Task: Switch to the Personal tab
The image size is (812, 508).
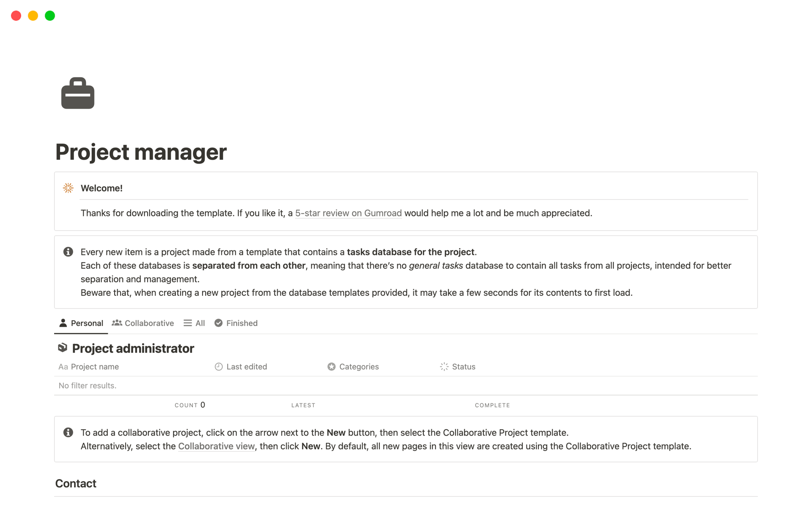Action: click(81, 323)
